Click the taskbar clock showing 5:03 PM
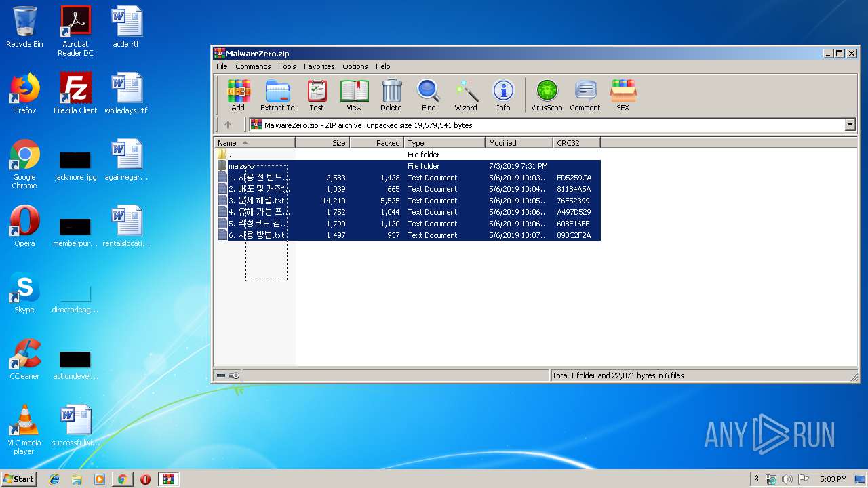Image resolution: width=868 pixels, height=488 pixels. [833, 479]
